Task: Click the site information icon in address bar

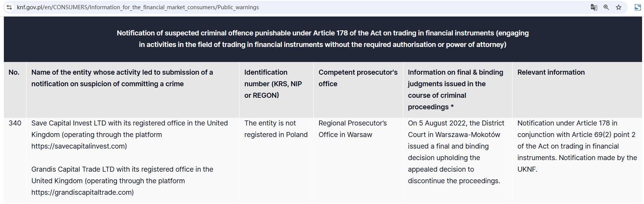Action: click(9, 7)
